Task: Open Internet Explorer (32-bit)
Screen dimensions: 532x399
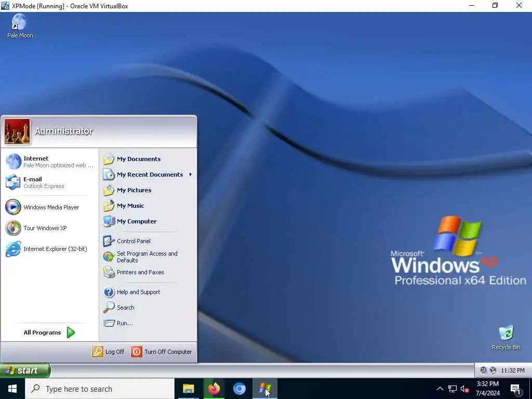Action: [49, 249]
